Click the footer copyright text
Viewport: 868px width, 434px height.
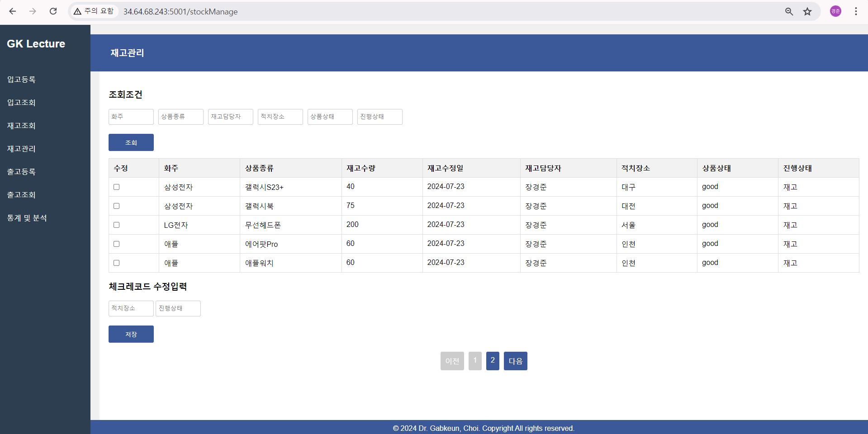click(x=484, y=428)
